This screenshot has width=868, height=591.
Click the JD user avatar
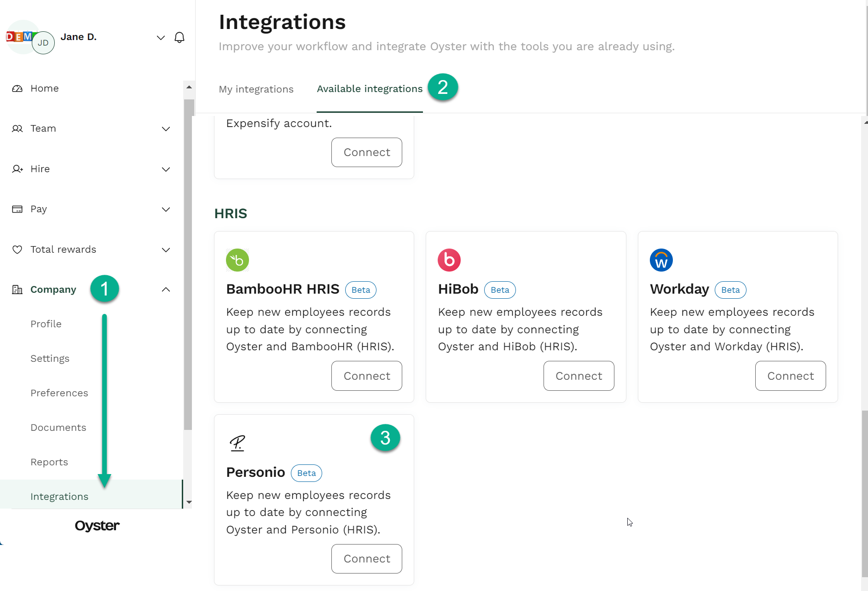click(x=43, y=43)
